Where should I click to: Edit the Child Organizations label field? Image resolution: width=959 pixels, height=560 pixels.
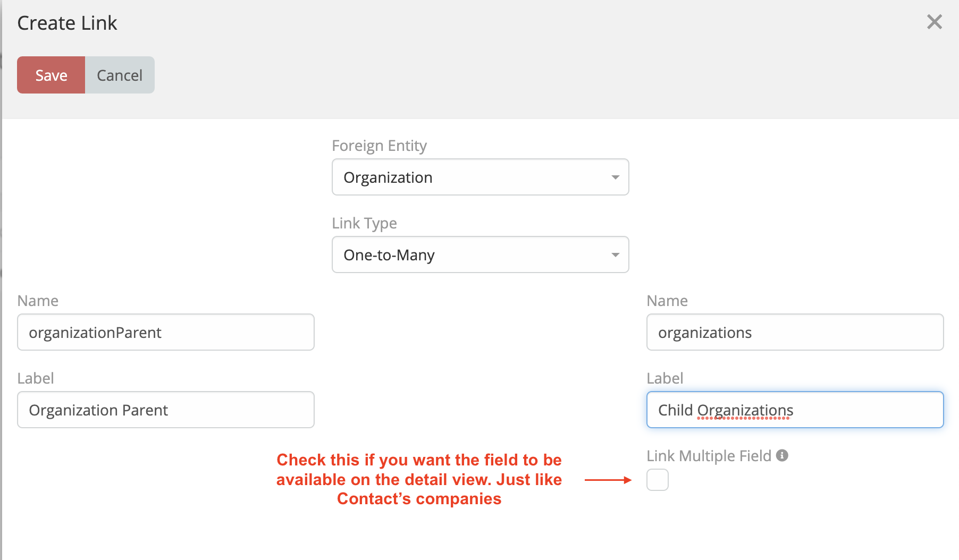click(x=795, y=410)
